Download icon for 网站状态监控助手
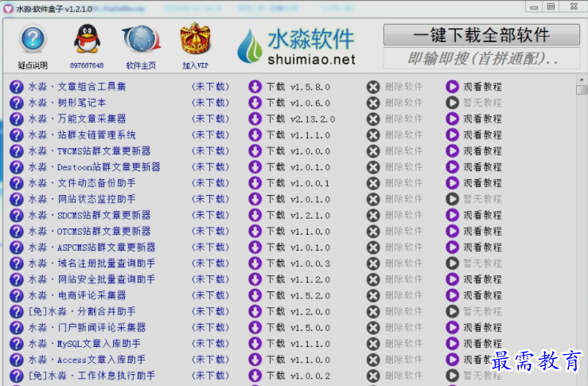 pyautogui.click(x=255, y=199)
